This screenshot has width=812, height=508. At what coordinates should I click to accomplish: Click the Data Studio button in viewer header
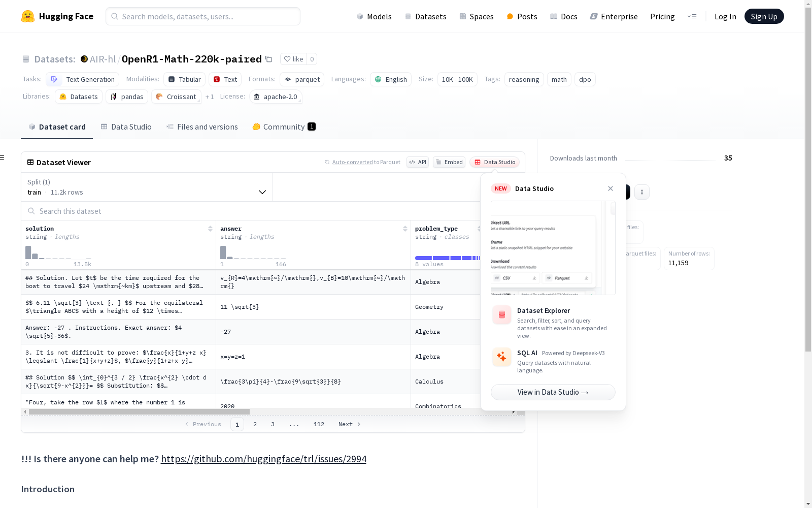[x=494, y=162]
